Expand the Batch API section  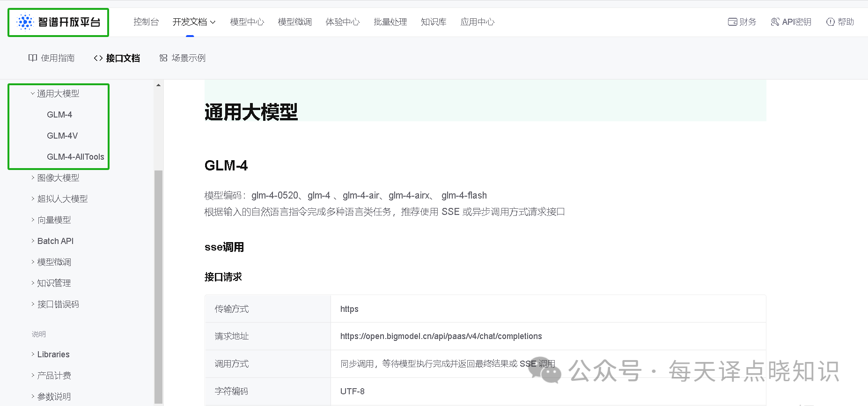(x=33, y=241)
